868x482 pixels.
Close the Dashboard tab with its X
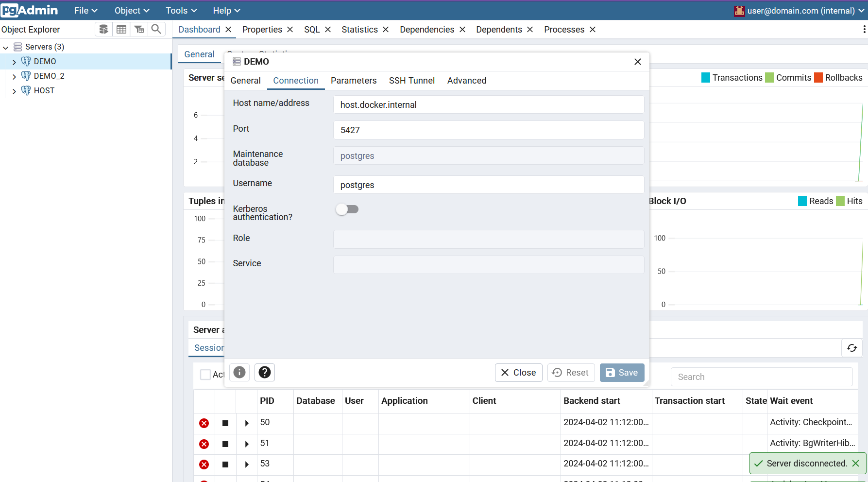pos(228,30)
